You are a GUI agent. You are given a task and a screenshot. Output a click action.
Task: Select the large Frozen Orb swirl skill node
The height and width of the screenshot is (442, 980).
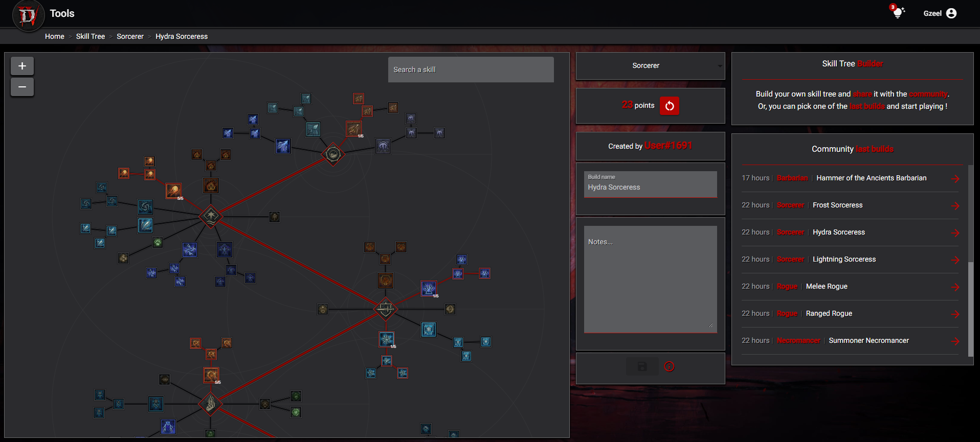(x=145, y=207)
